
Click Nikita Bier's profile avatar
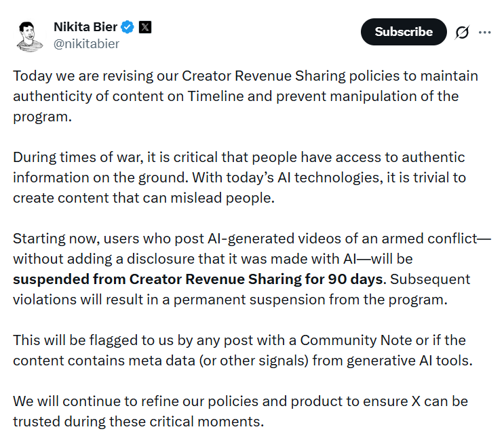tap(28, 35)
